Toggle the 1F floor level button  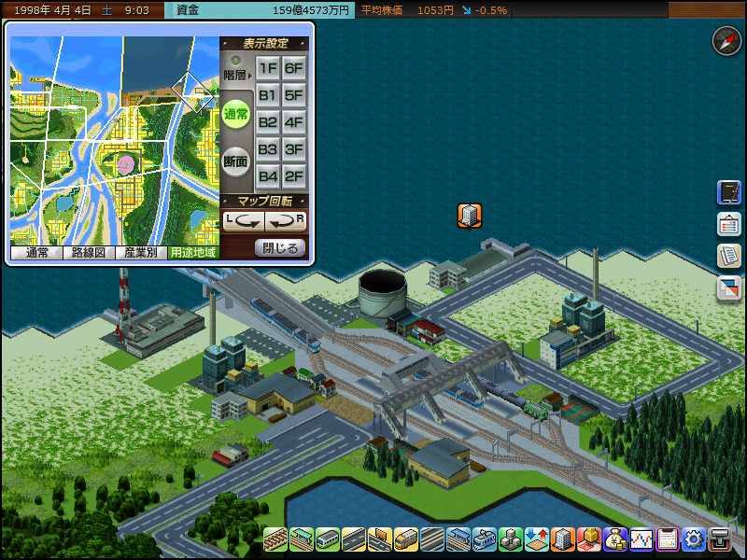(268, 68)
